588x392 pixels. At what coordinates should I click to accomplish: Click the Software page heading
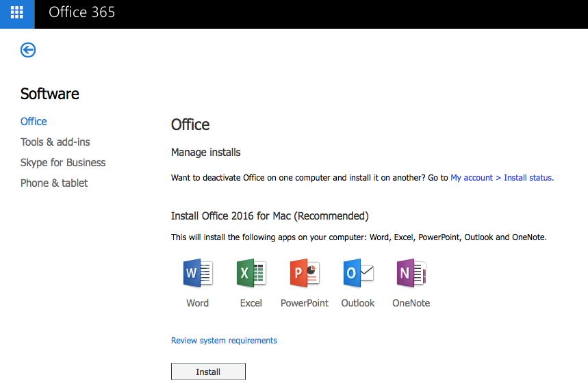50,94
